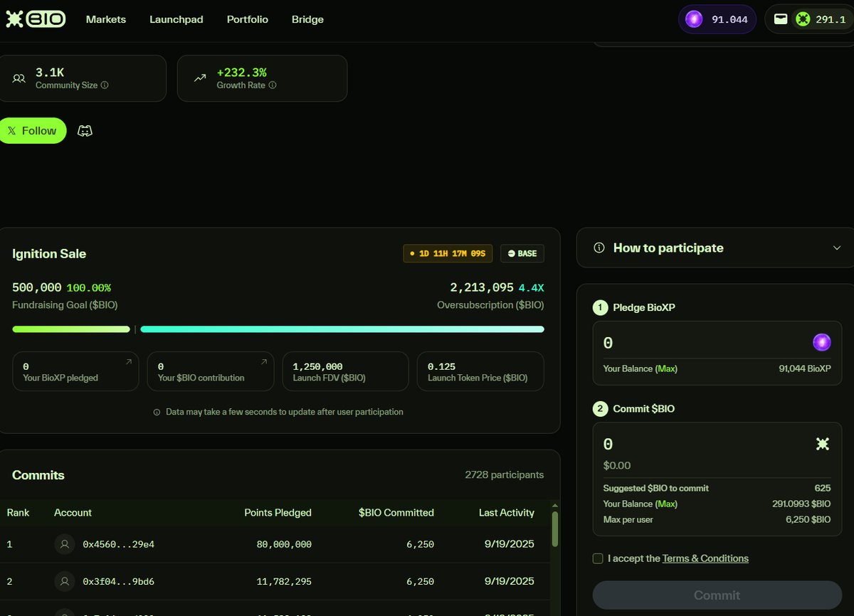Click the $BIO Committed column header
The height and width of the screenshot is (616, 854).
tap(396, 512)
